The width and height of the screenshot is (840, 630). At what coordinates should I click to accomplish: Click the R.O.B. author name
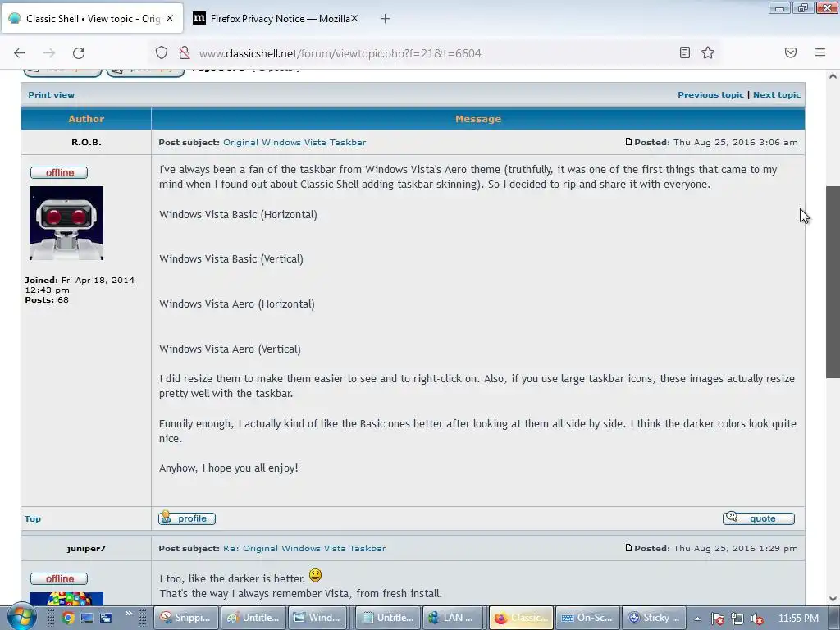click(86, 143)
